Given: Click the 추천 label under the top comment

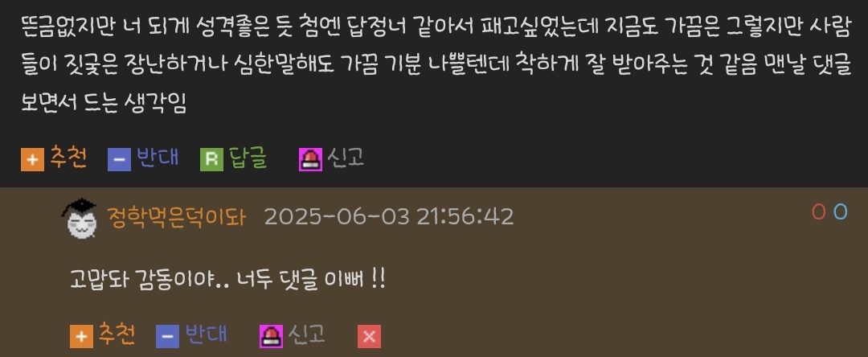Looking at the screenshot, I should 68,158.
